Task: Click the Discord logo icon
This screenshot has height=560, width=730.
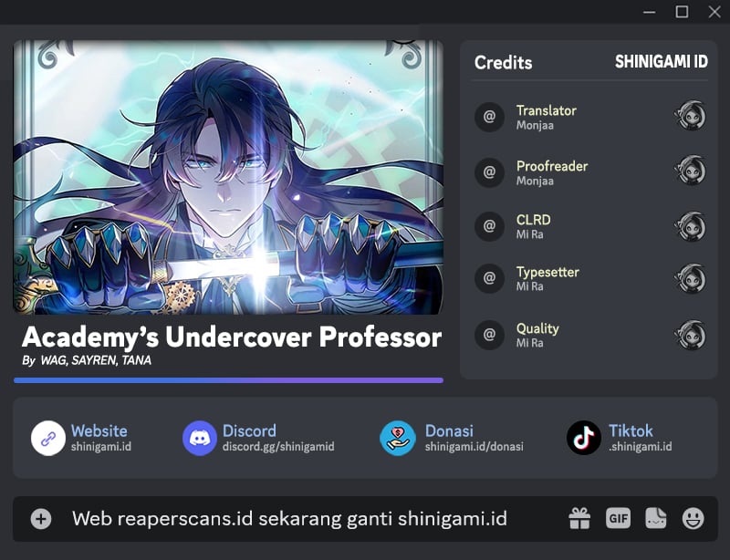Action: point(200,438)
